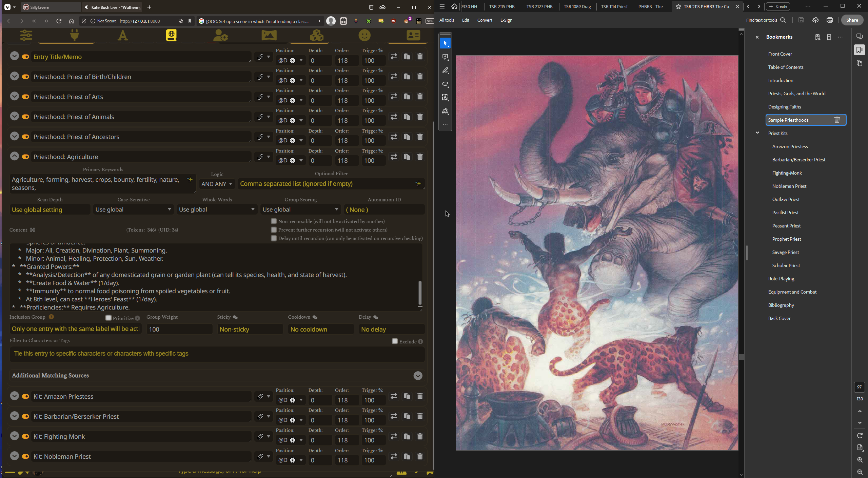Collapse the Priesthood: Agriculture entry

14,156
